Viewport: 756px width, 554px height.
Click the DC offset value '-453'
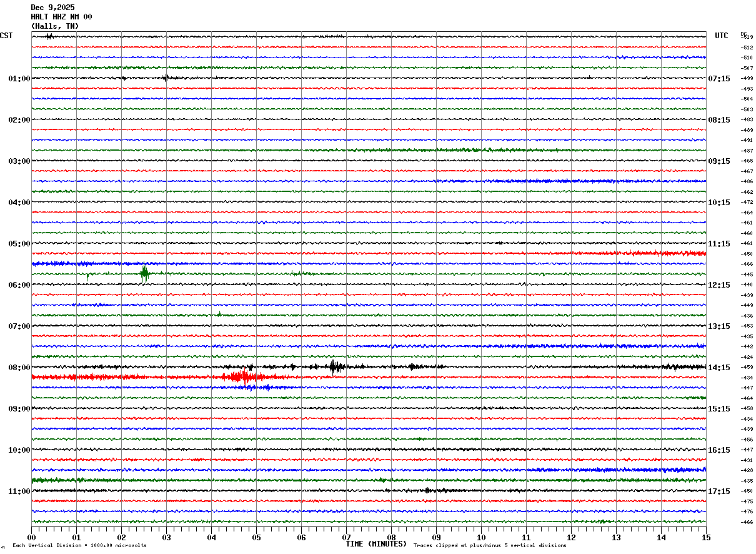tap(747, 326)
